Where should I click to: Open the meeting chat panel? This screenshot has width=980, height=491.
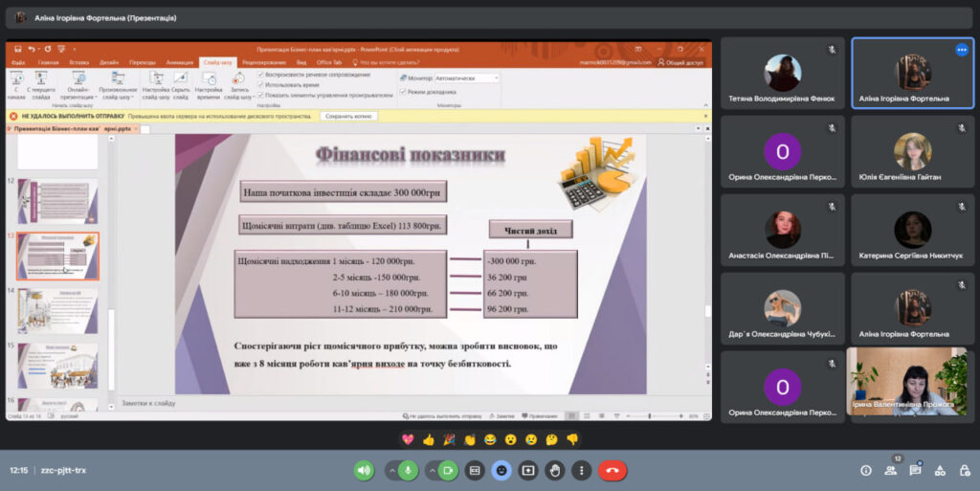(915, 470)
